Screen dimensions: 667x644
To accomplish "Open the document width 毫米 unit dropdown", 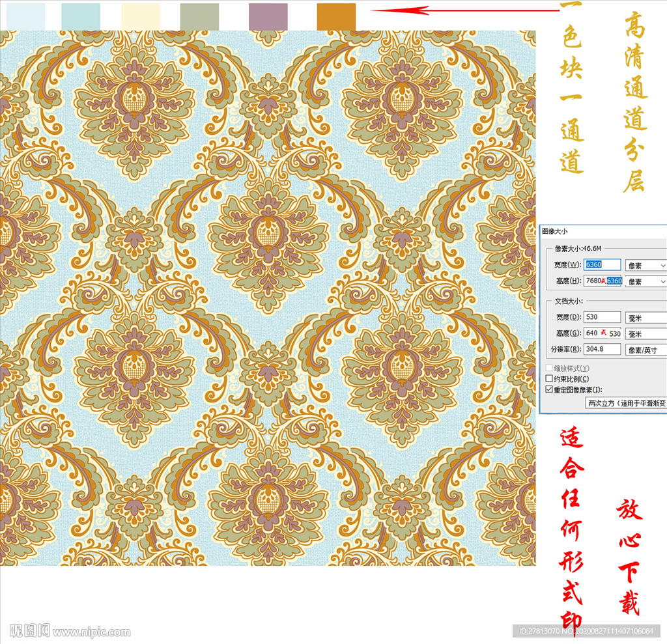I will (x=646, y=318).
